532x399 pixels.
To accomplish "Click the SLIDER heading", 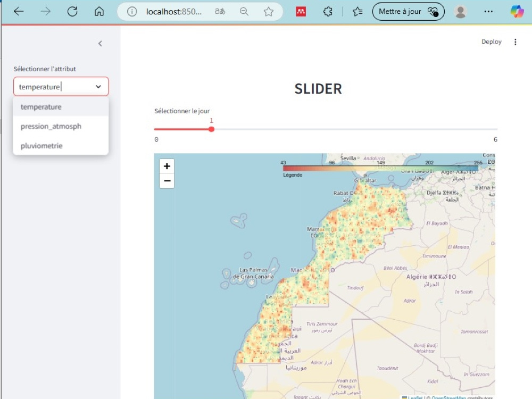I will 318,89.
